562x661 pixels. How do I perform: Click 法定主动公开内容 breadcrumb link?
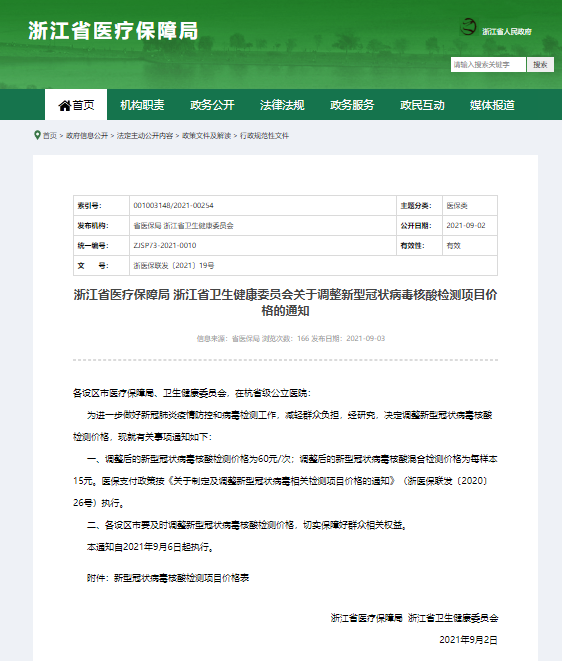pyautogui.click(x=145, y=135)
